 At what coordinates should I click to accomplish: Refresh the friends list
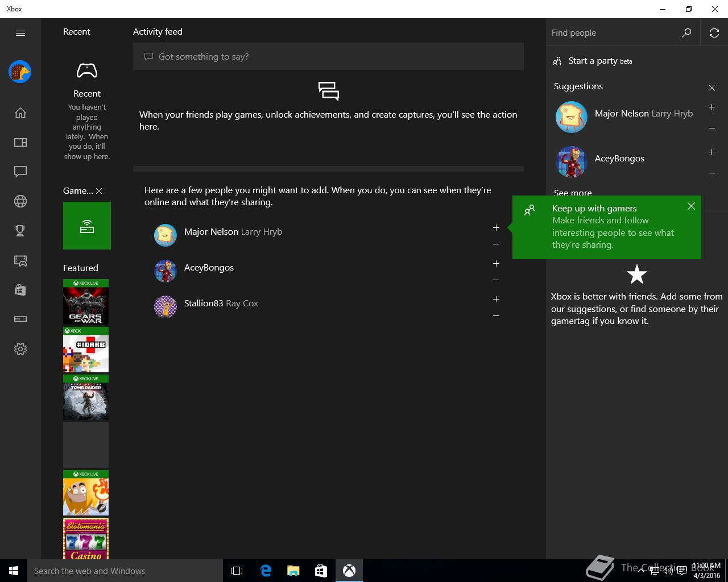point(714,33)
